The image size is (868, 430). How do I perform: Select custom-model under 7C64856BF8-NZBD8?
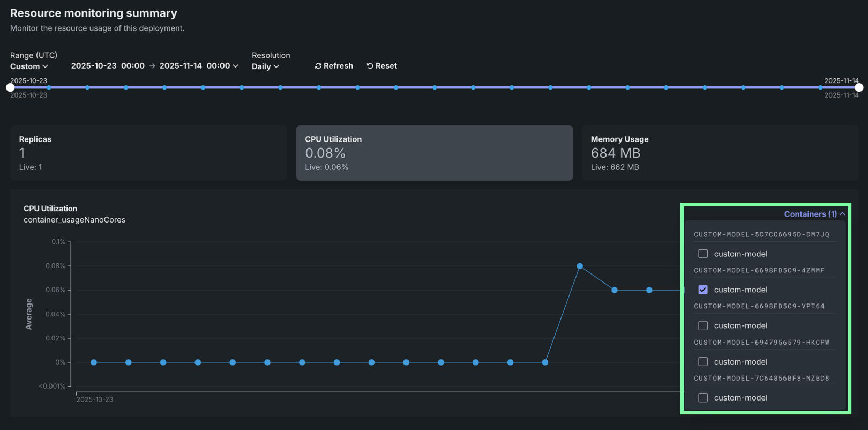point(703,398)
